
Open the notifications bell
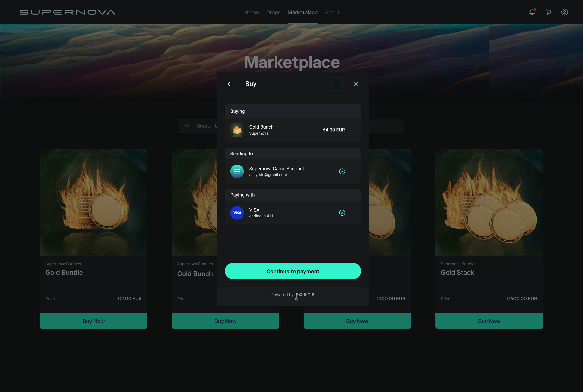coord(532,12)
